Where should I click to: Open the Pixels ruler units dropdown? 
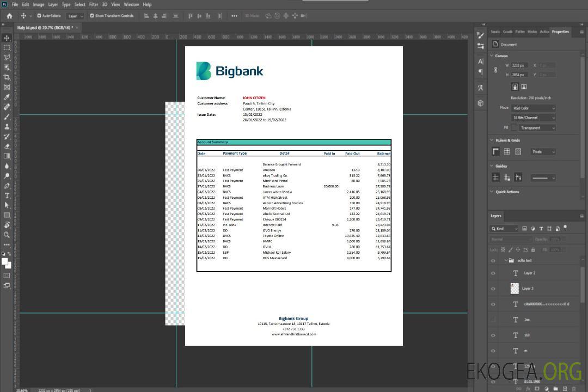[543, 151]
